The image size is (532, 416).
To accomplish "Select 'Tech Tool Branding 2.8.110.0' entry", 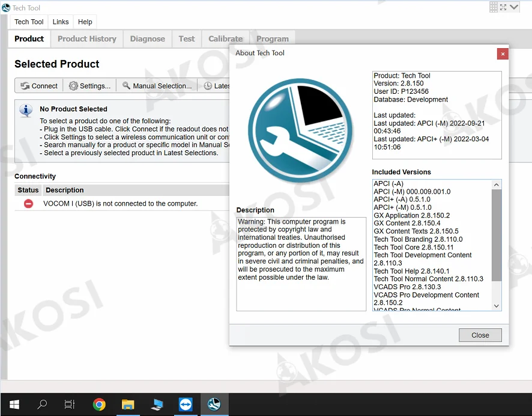I will click(x=418, y=239).
